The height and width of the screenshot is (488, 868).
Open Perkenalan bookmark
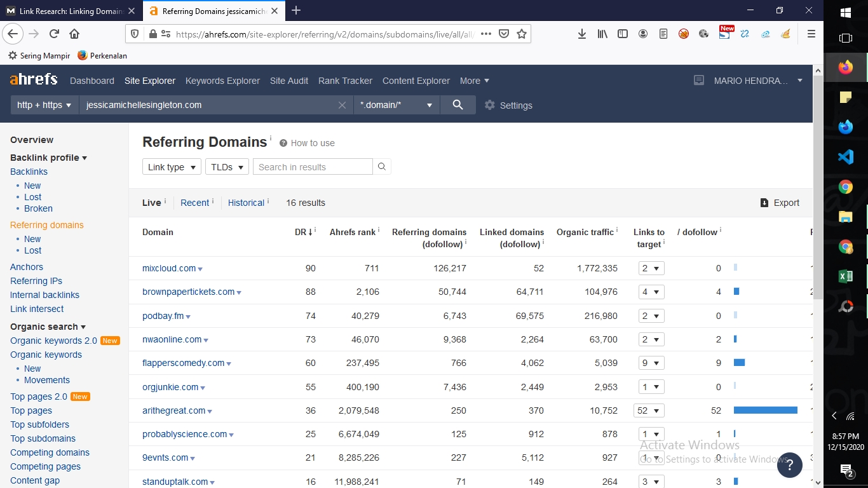coord(102,55)
